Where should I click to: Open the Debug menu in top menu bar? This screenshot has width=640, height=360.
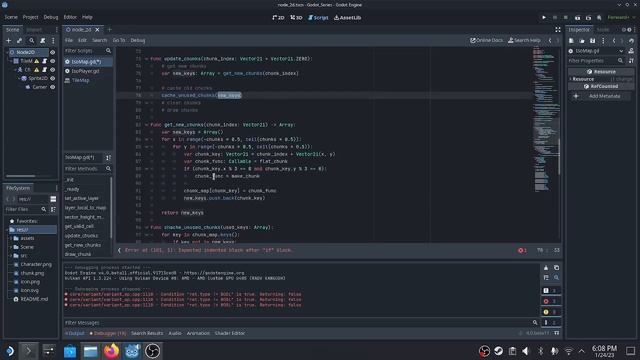(x=51, y=17)
